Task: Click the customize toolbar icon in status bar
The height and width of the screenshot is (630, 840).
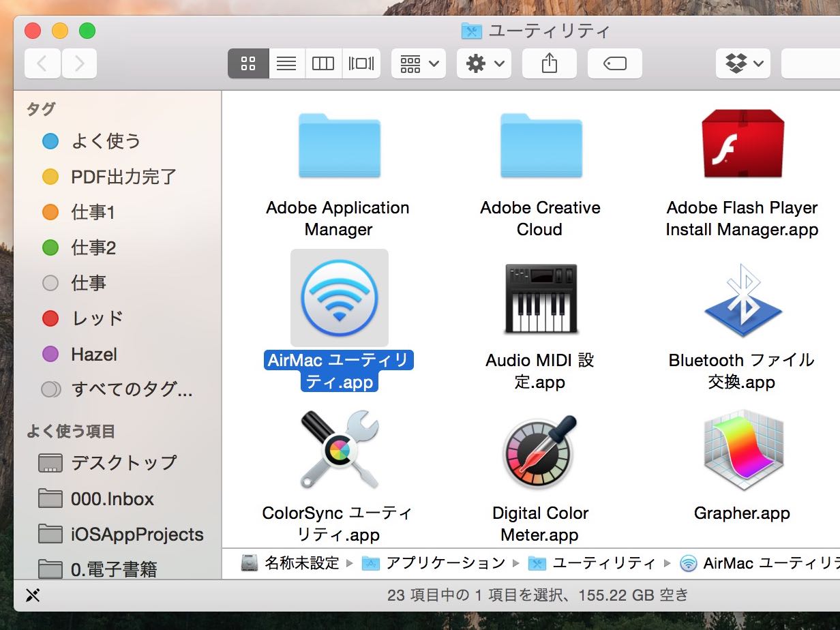Action: pos(33,595)
